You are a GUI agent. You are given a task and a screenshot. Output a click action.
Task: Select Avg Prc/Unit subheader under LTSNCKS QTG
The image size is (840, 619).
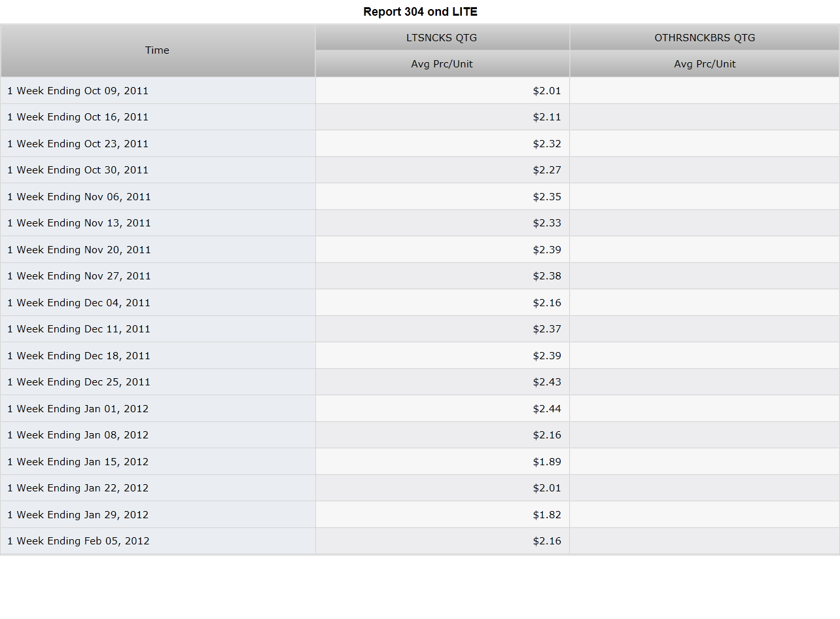(442, 64)
